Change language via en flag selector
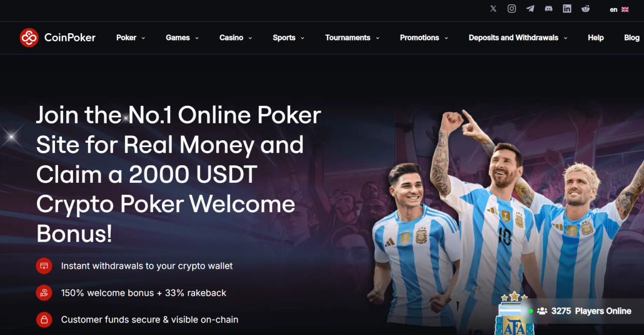 coord(620,9)
